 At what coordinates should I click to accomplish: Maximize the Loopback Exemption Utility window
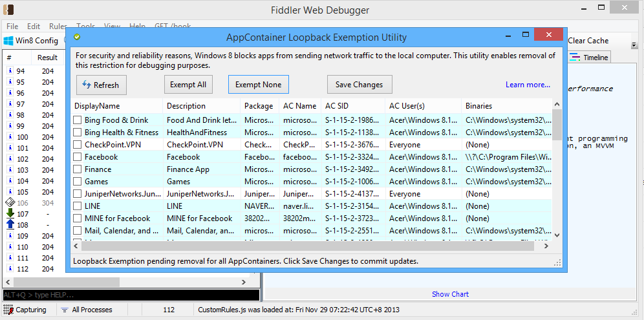pos(525,34)
